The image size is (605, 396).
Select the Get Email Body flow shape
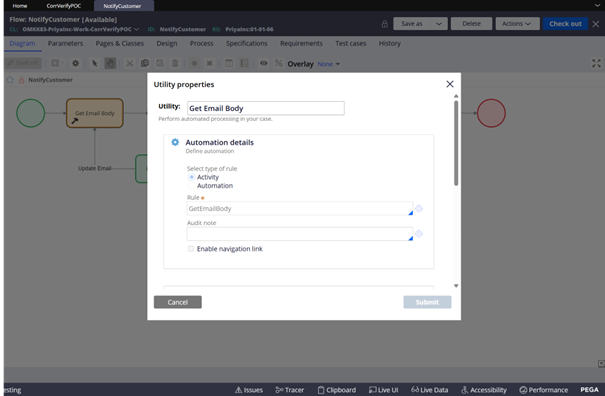click(x=95, y=113)
